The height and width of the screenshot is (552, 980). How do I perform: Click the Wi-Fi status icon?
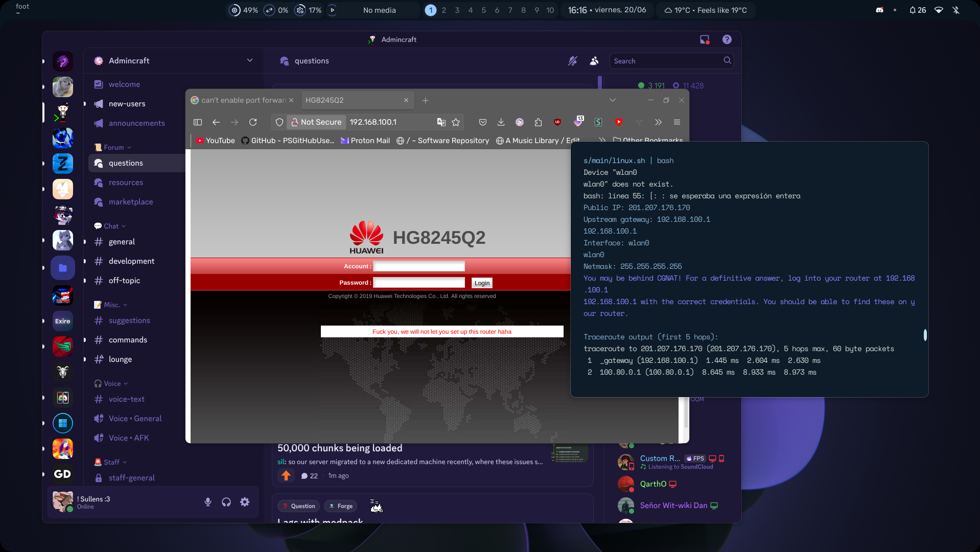click(x=939, y=10)
